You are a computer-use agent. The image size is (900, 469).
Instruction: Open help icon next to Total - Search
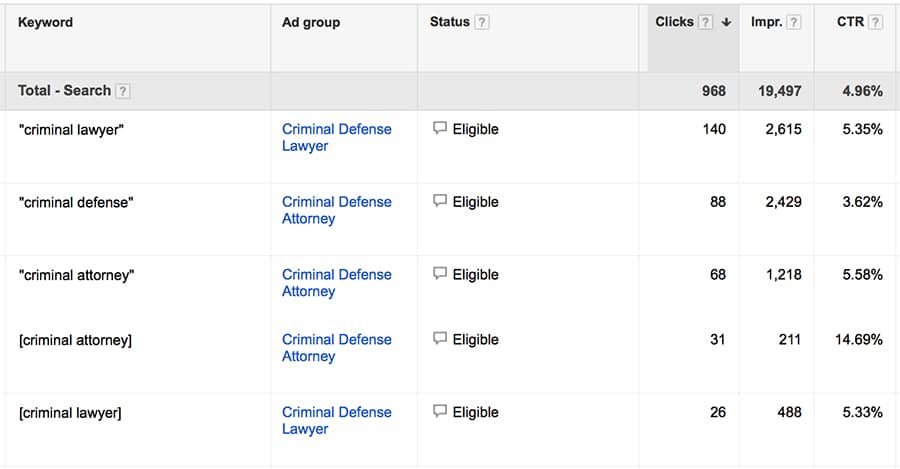tap(122, 91)
